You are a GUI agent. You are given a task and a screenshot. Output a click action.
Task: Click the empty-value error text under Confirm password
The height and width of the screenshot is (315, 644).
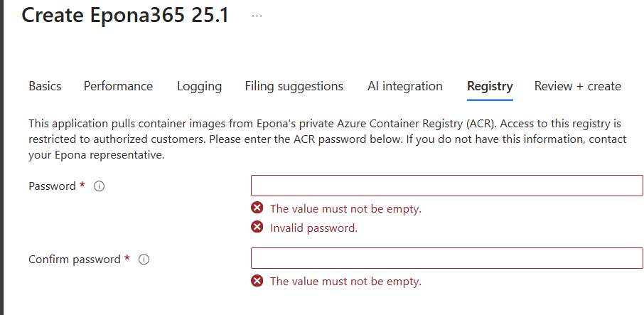tap(345, 282)
